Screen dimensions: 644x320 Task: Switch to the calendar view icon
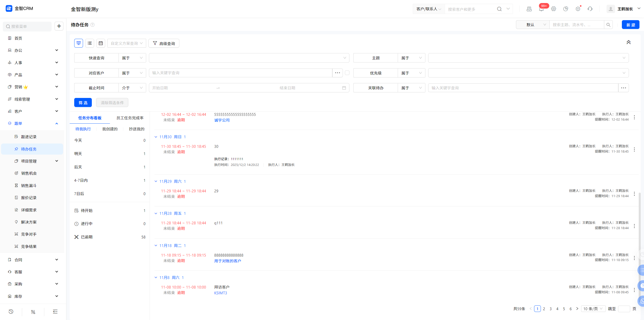point(101,43)
